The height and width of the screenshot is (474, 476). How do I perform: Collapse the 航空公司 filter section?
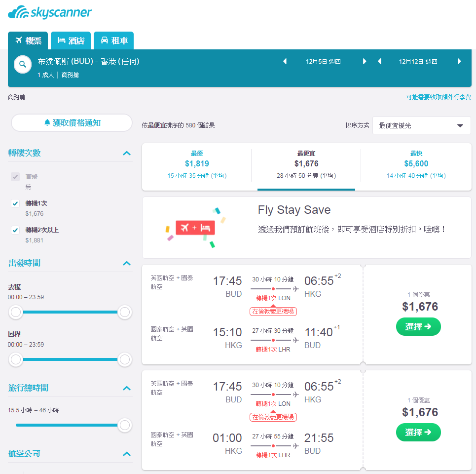click(127, 454)
